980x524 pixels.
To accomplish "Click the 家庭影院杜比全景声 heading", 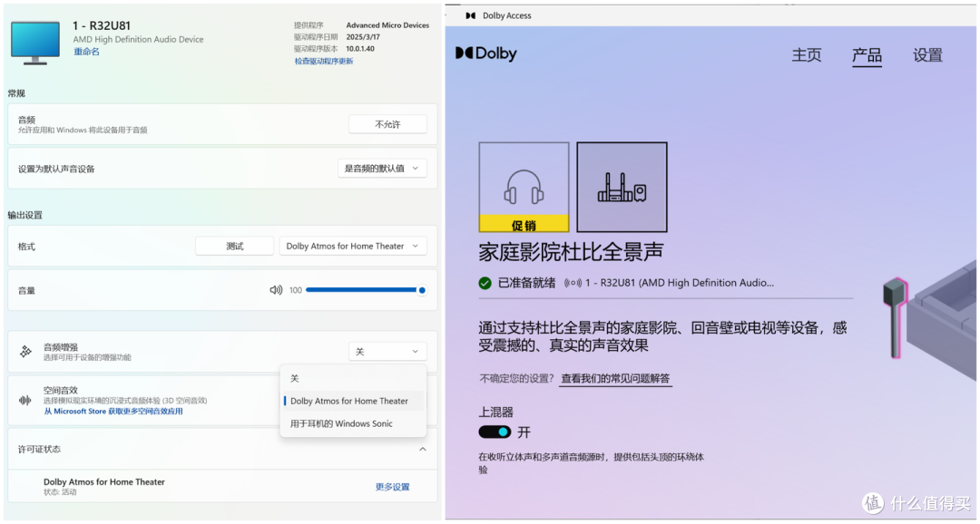I will point(572,251).
